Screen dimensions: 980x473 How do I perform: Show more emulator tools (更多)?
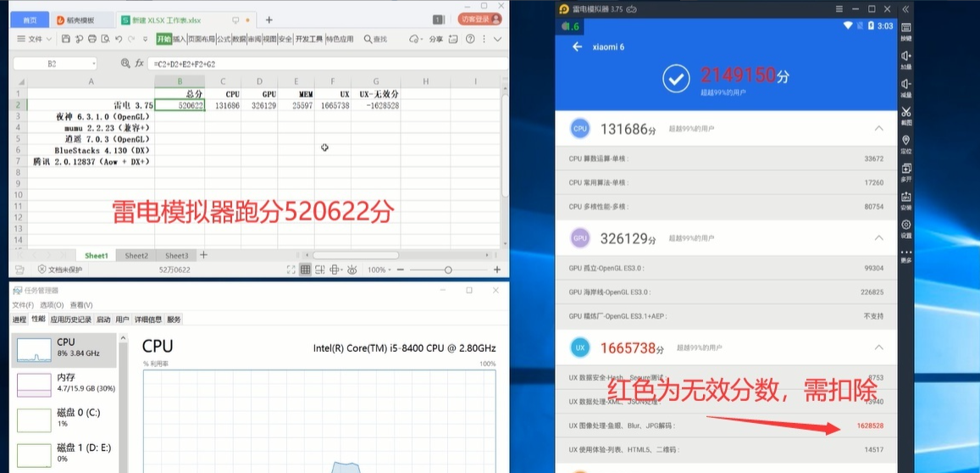point(905,255)
